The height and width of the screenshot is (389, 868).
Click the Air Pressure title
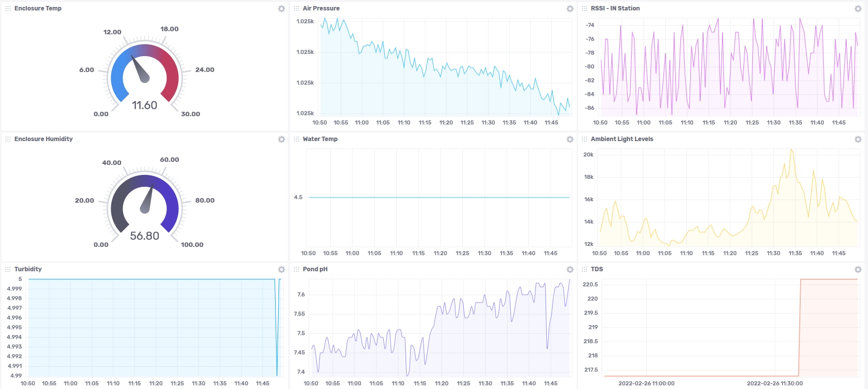(x=321, y=8)
